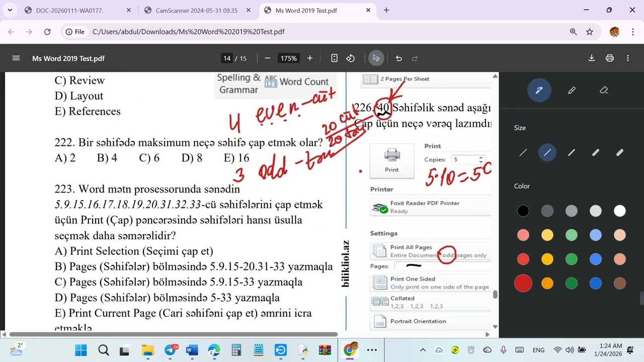Open a new browser tab
This screenshot has height=362, width=644.
(386, 10)
